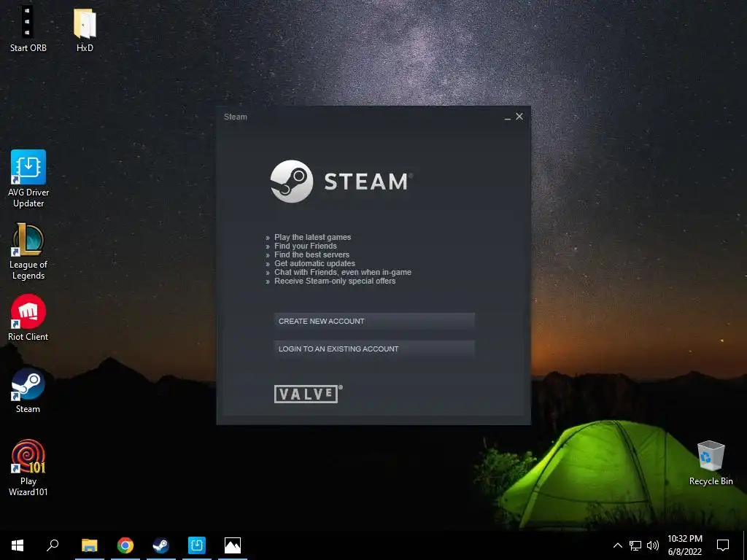The image size is (747, 560).
Task: Open AVG Driver Updater taskbar icon
Action: pos(197,545)
